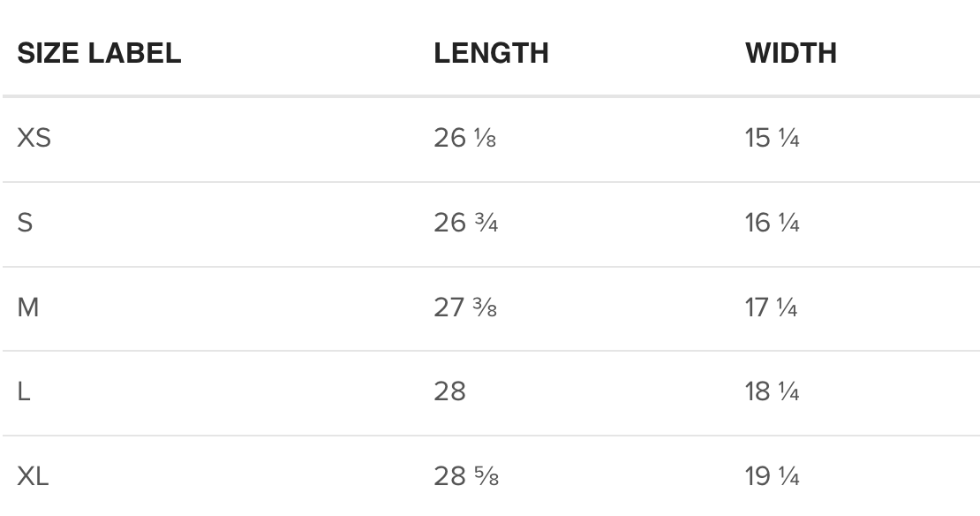This screenshot has width=980, height=516.
Task: Click the SIZE LABEL column header
Action: (x=99, y=52)
